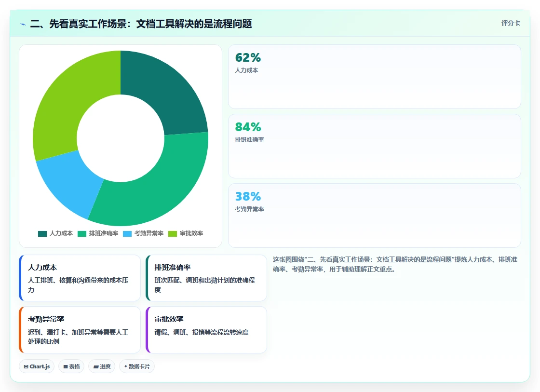Screen dimensions: 540x392
Task: Click the icon inside the Chart.js chip
Action: click(26, 367)
